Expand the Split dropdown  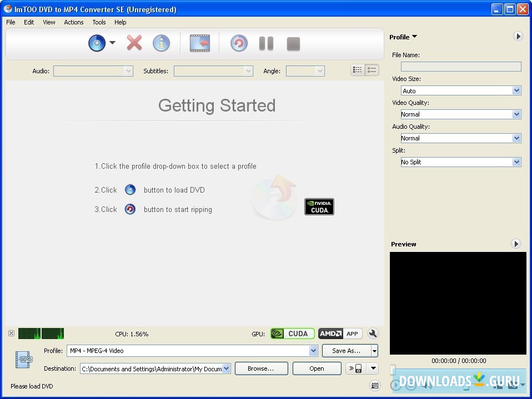click(x=460, y=162)
